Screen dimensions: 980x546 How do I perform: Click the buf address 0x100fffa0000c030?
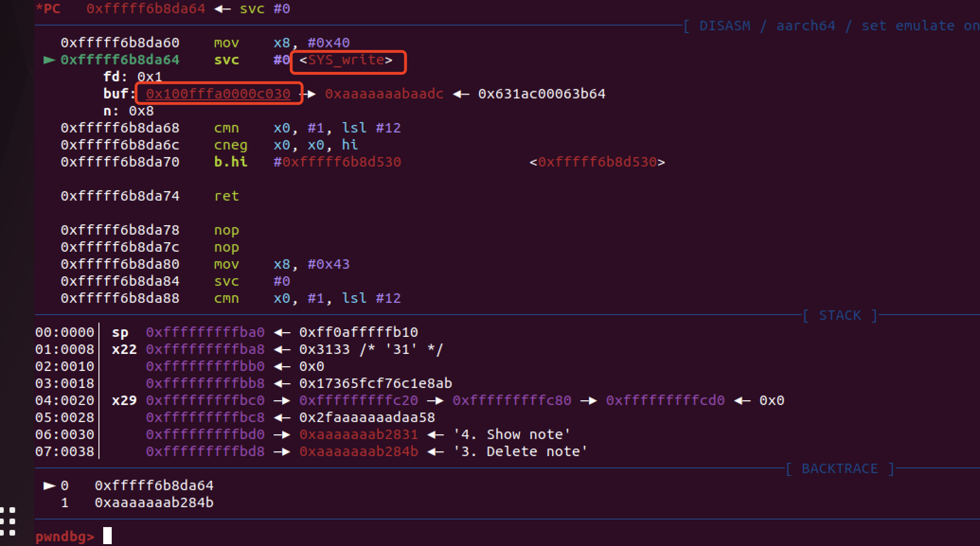pos(218,94)
